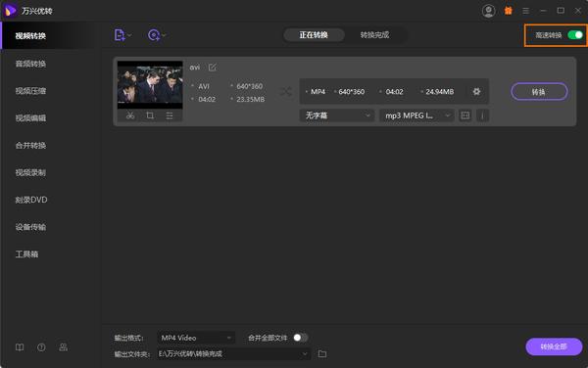
Task: Toggle the 合并全部文件 switch
Action: pyautogui.click(x=301, y=338)
